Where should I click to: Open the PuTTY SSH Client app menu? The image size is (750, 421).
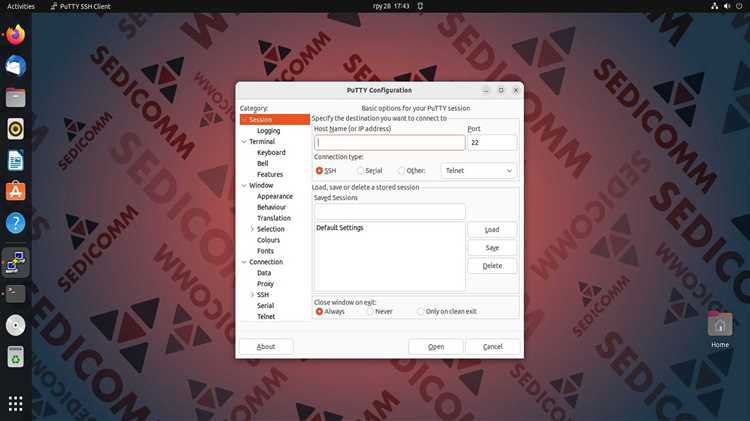(x=80, y=6)
